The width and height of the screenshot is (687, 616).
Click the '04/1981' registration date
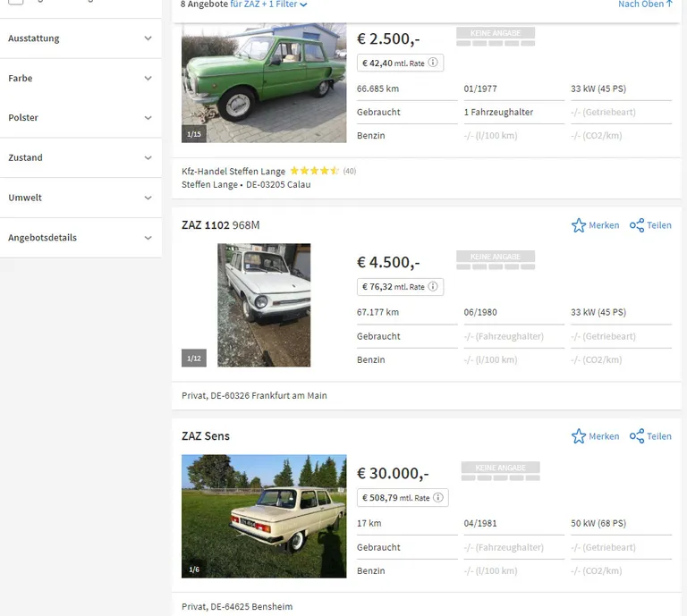[x=480, y=523]
